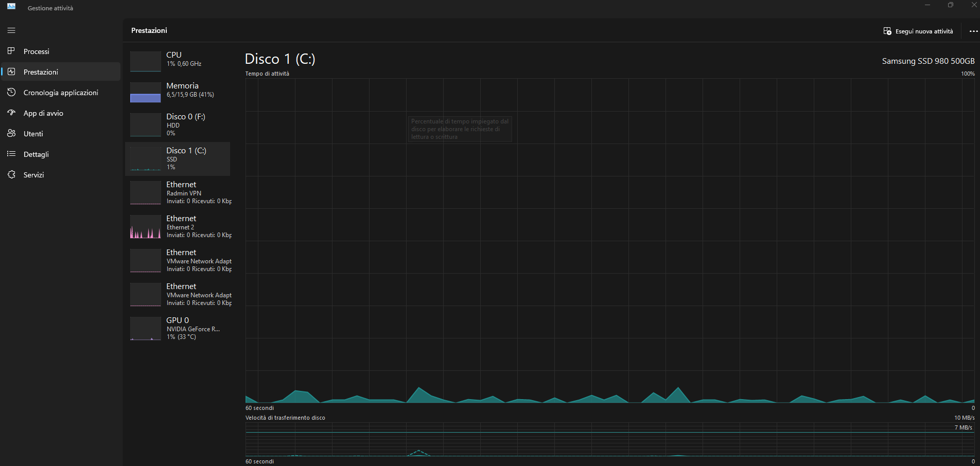Image resolution: width=980 pixels, height=466 pixels.
Task: Open the Dettagli list icon
Action: [x=11, y=154]
